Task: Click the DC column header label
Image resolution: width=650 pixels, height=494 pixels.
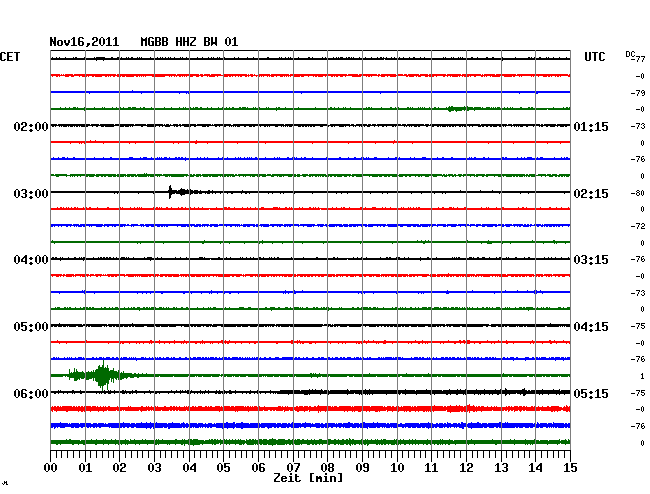Action: tap(630, 55)
